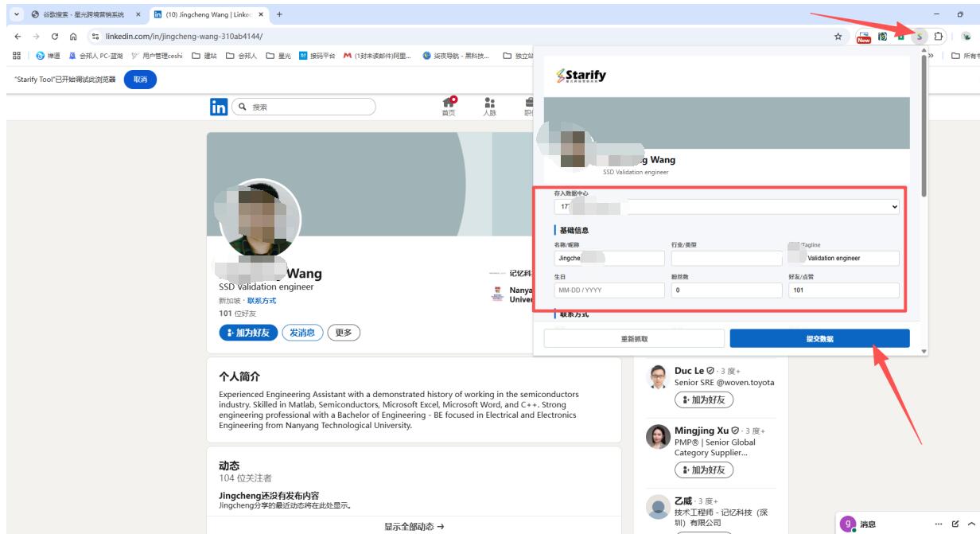The image size is (980, 534).
Task: Open the Starify extension icon in toolbar
Action: click(920, 37)
